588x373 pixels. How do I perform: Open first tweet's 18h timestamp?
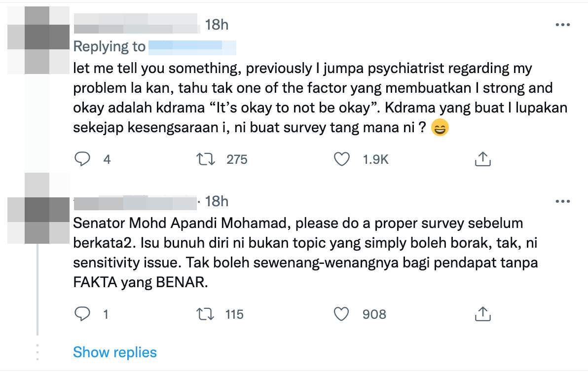click(217, 25)
